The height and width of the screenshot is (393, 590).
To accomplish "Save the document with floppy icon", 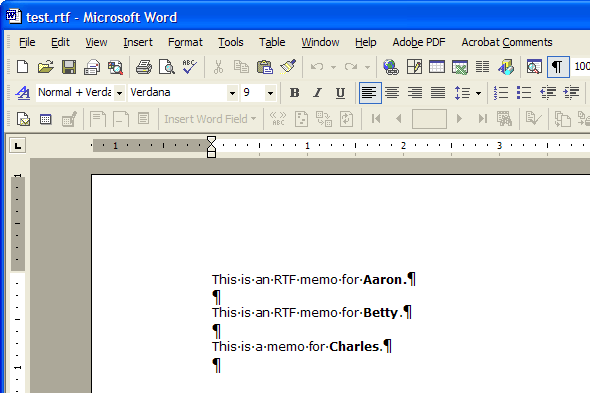I will 69,67.
